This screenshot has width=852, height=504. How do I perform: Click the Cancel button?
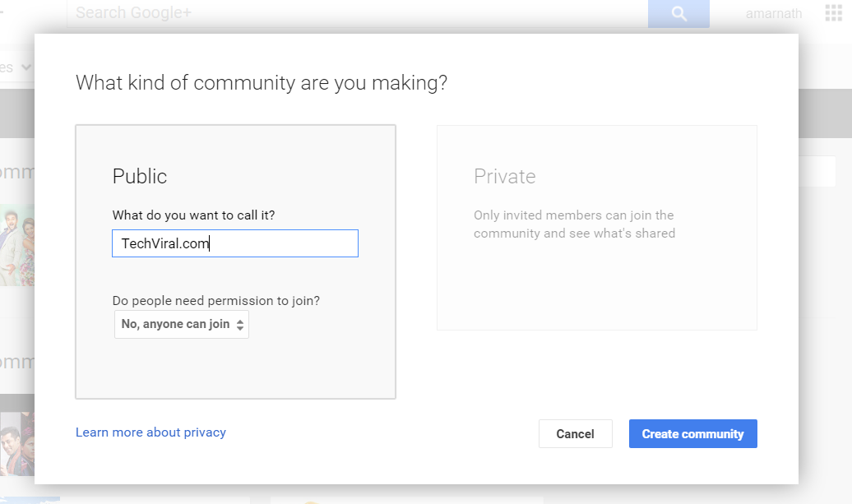[x=576, y=433]
